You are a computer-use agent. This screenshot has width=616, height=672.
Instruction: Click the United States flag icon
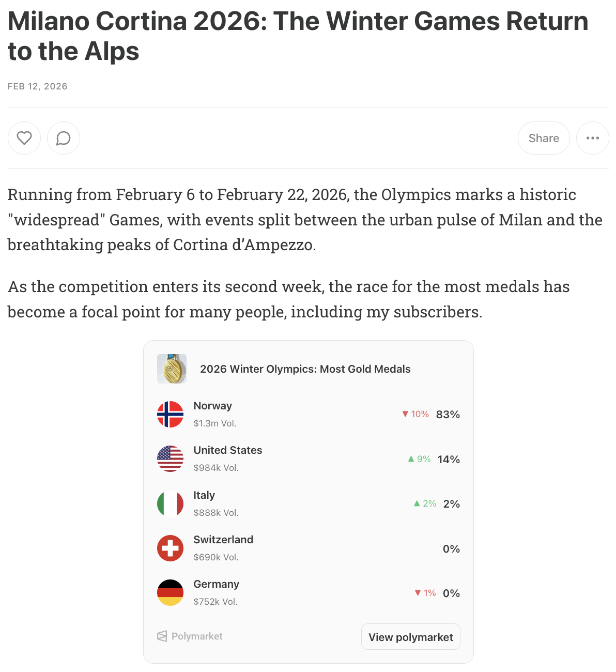pos(170,459)
